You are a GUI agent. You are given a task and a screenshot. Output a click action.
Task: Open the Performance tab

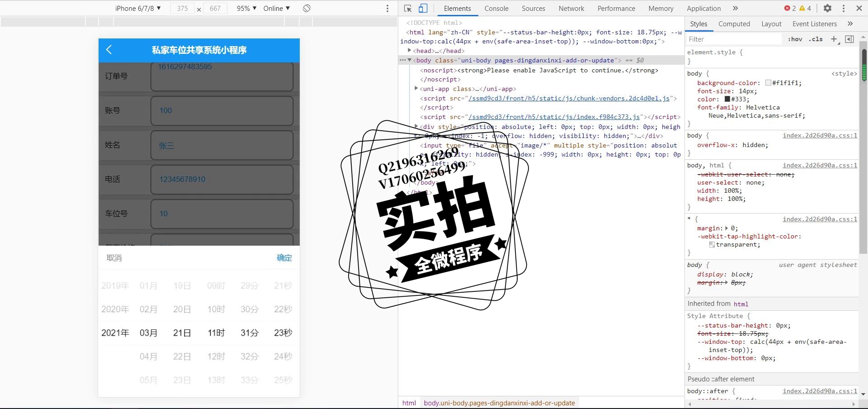coord(616,8)
